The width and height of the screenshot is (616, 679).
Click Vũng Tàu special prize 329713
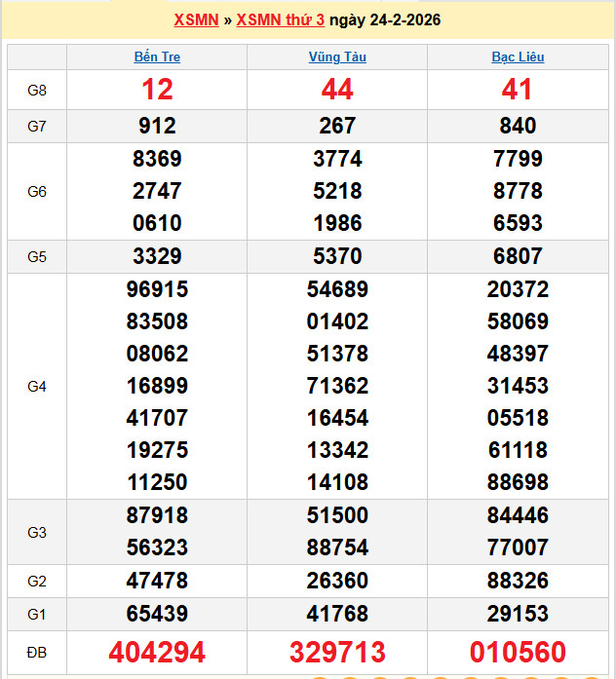tap(337, 652)
